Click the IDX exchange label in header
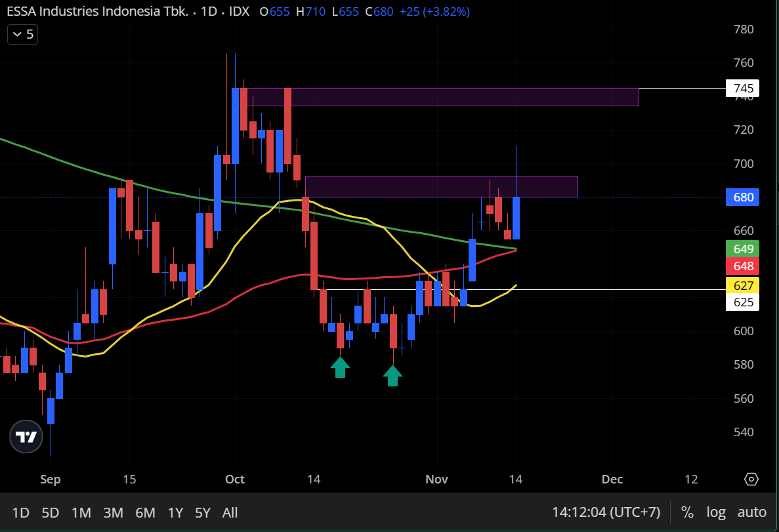The width and height of the screenshot is (779, 532). click(x=239, y=11)
